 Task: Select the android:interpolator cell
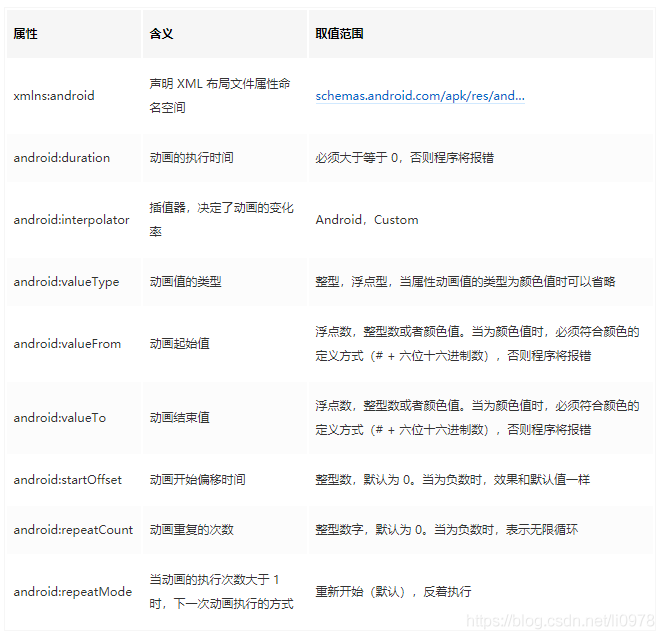pos(74,220)
